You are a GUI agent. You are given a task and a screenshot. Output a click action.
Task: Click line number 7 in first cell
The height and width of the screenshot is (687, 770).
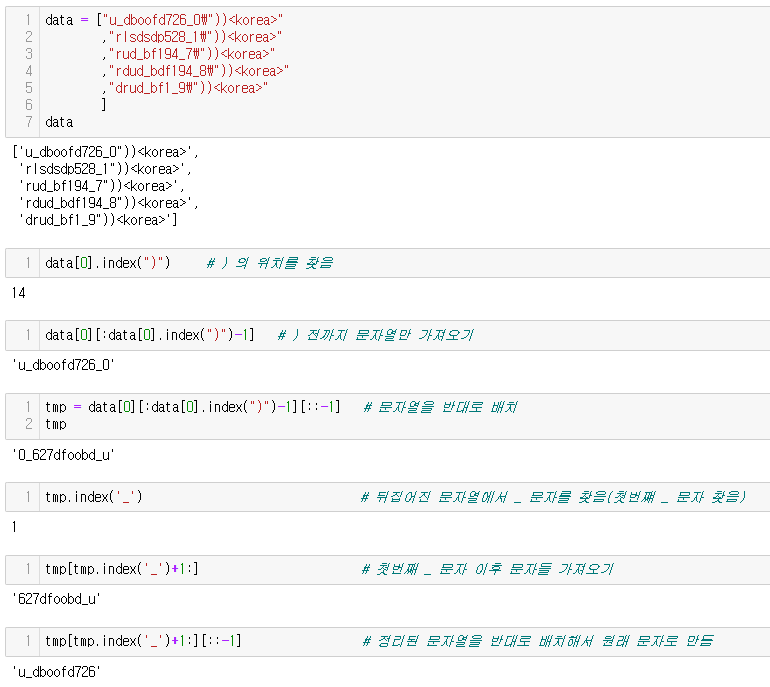coord(28,122)
